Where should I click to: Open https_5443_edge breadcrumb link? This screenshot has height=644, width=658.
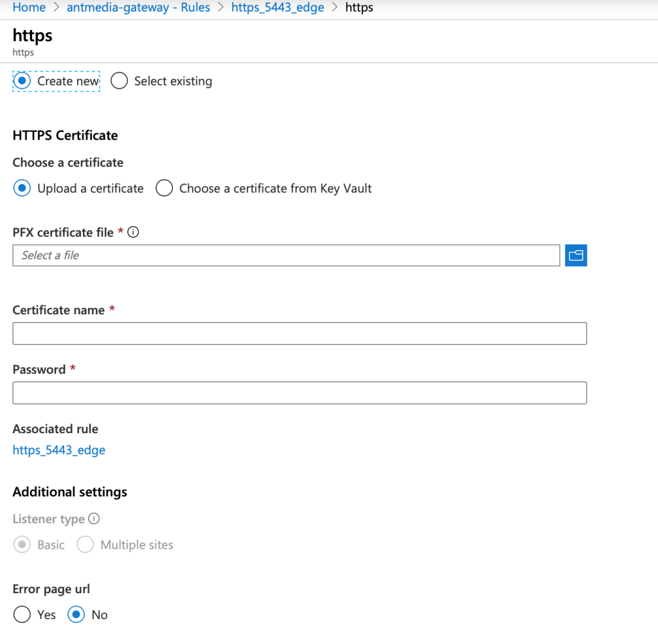(278, 7)
